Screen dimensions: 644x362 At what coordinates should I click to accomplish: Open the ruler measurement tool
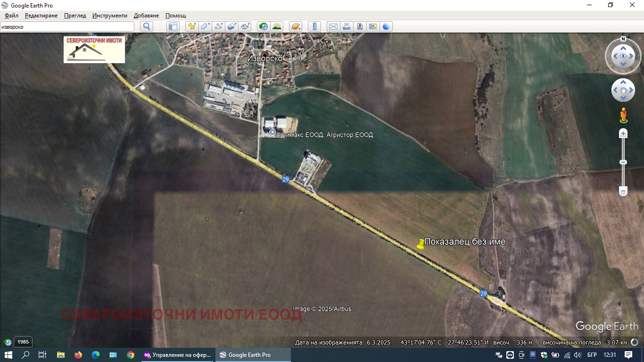(314, 27)
